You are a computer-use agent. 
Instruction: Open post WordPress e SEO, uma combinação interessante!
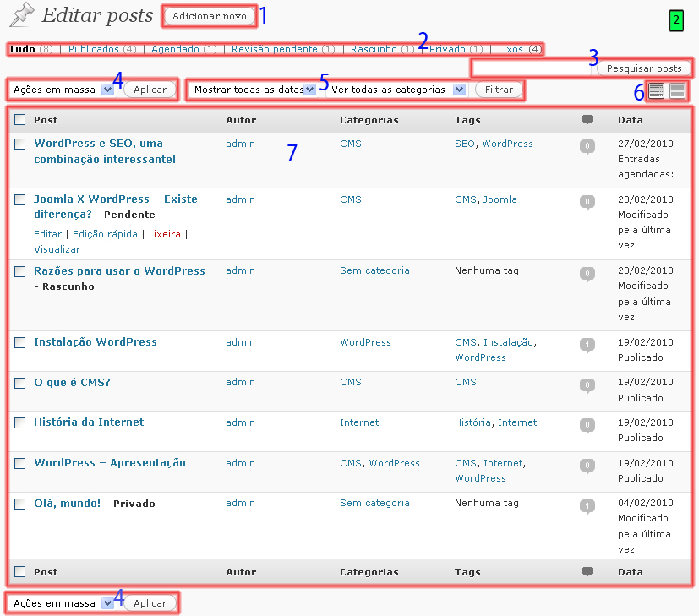[x=105, y=151]
